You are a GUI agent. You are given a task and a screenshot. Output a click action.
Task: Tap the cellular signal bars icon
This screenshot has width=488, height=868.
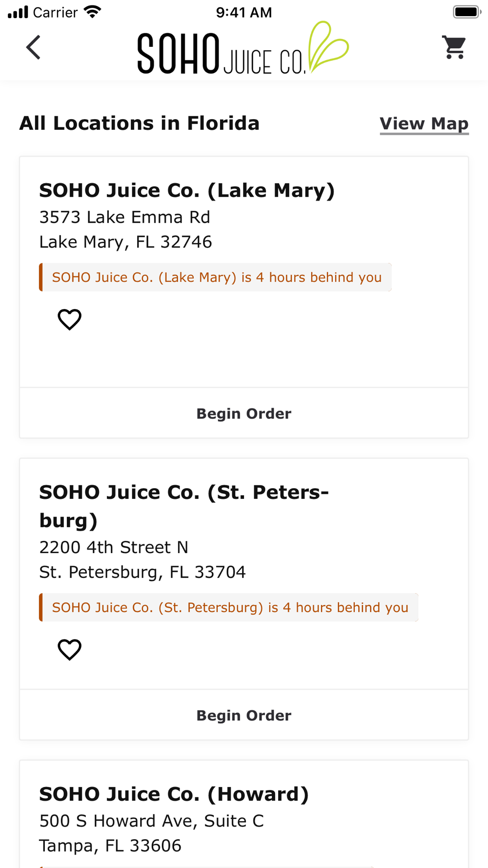tap(18, 12)
